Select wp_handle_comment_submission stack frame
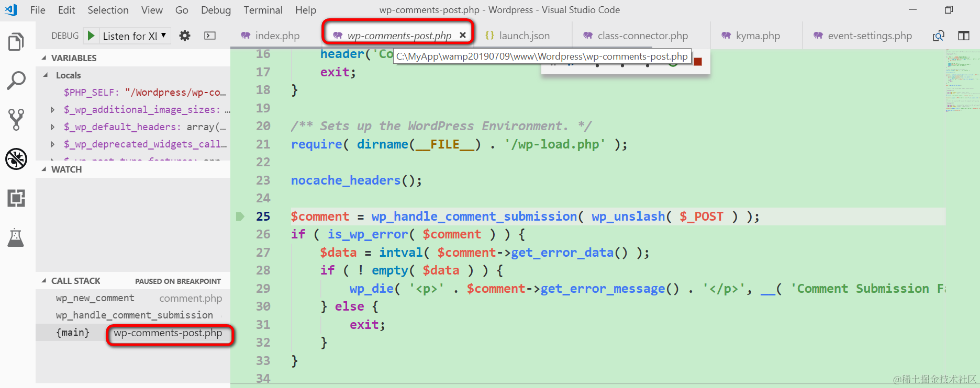 pyautogui.click(x=133, y=315)
